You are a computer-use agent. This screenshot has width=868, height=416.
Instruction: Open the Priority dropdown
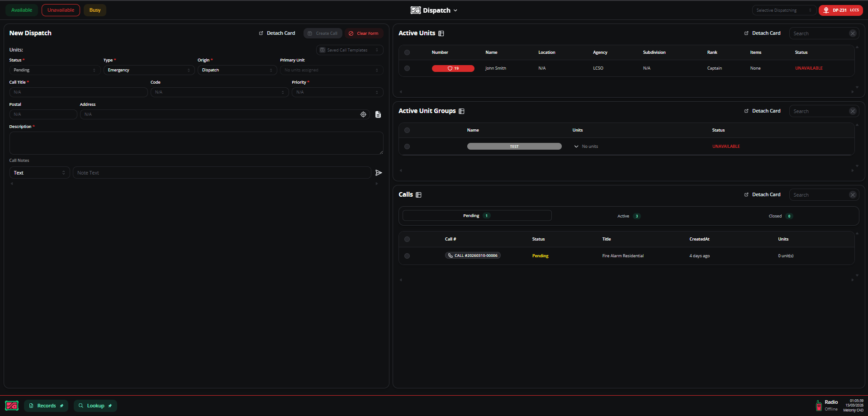(337, 92)
